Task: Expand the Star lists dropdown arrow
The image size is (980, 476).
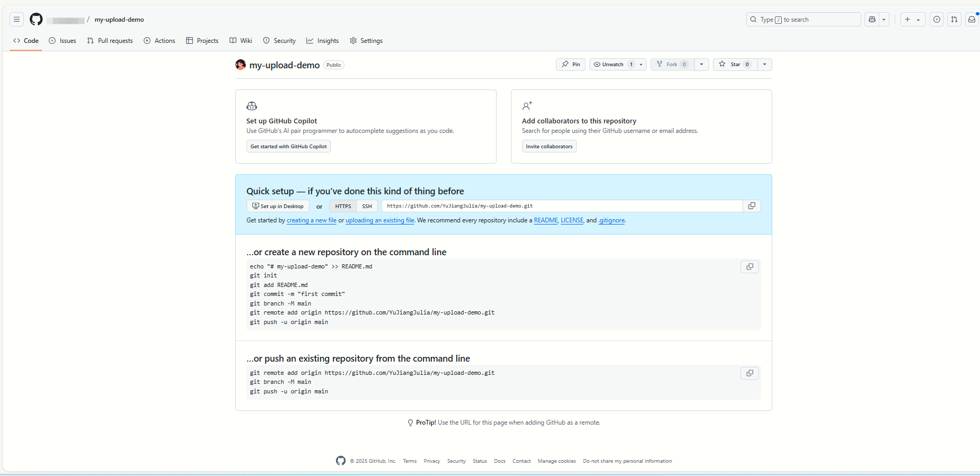Action: pyautogui.click(x=765, y=65)
